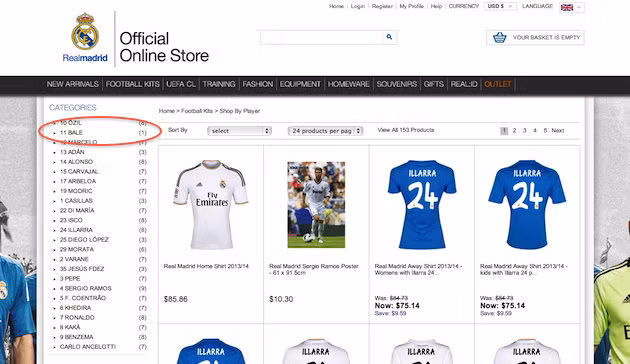Viewport: 630px width, 364px height.
Task: Go to results page 2
Action: pos(514,131)
